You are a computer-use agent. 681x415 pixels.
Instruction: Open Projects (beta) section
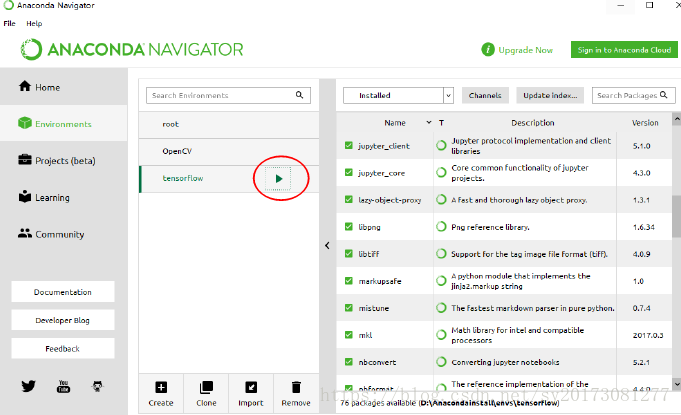pos(64,161)
